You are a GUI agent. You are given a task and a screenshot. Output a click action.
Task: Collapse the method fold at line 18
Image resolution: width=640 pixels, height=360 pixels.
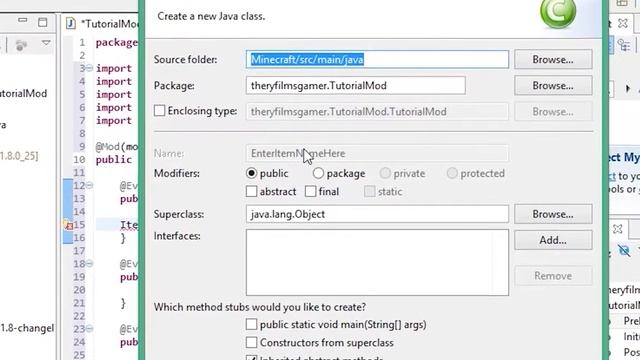(89, 264)
